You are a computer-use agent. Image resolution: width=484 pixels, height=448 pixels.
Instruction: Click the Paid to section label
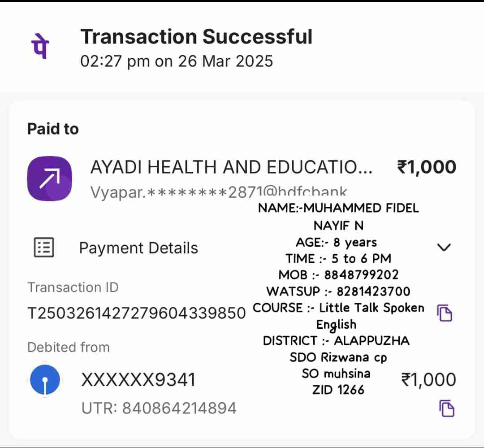click(53, 129)
